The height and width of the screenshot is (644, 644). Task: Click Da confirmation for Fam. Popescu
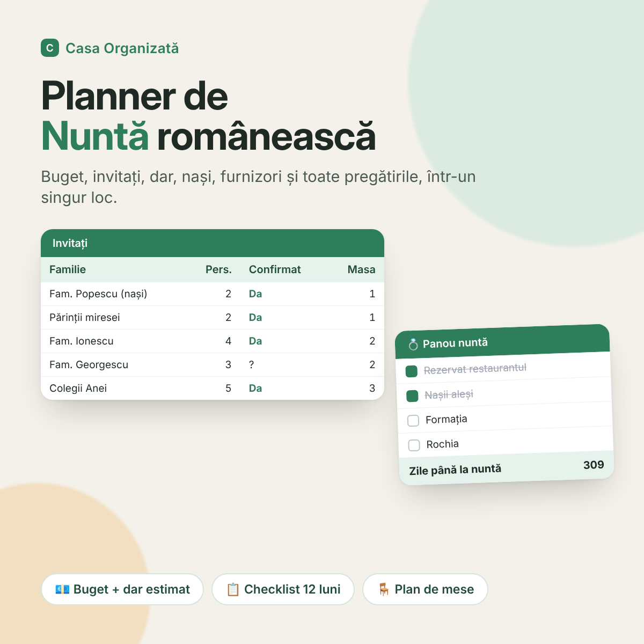[x=255, y=294]
